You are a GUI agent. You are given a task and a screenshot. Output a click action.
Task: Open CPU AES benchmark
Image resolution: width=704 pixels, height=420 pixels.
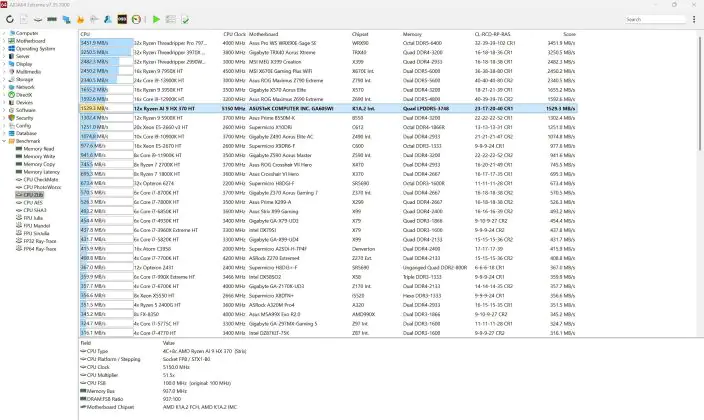coord(33,203)
